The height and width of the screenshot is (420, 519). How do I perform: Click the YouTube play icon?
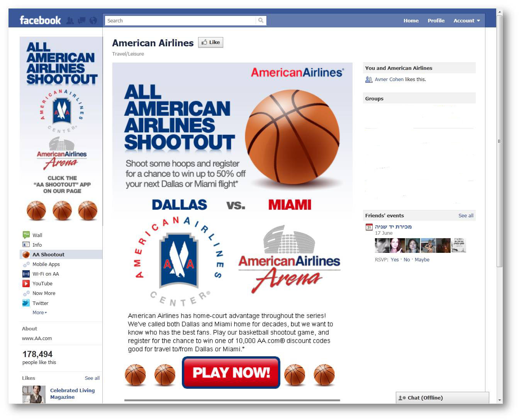pyautogui.click(x=26, y=283)
